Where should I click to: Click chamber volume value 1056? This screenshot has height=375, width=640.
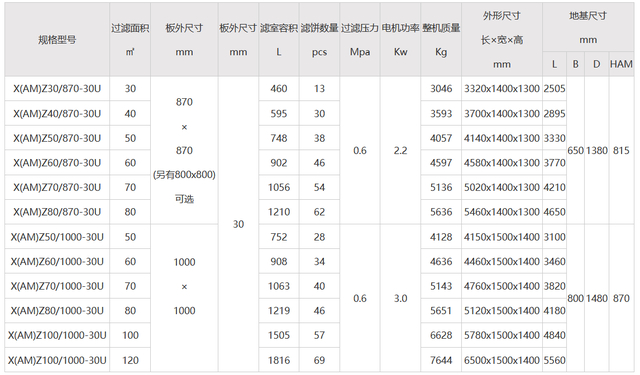pos(279,187)
